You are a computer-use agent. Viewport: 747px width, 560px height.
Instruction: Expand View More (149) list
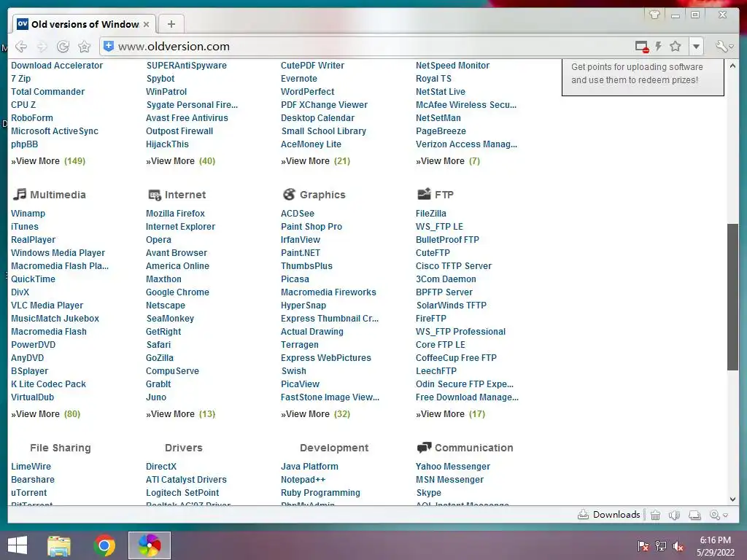click(x=48, y=161)
